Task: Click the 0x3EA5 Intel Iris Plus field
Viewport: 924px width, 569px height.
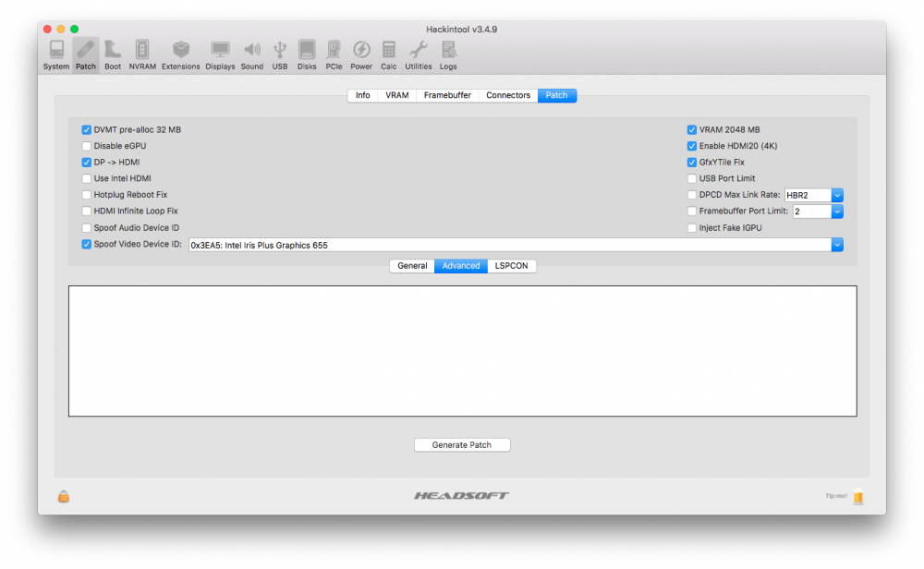Action: coord(510,245)
